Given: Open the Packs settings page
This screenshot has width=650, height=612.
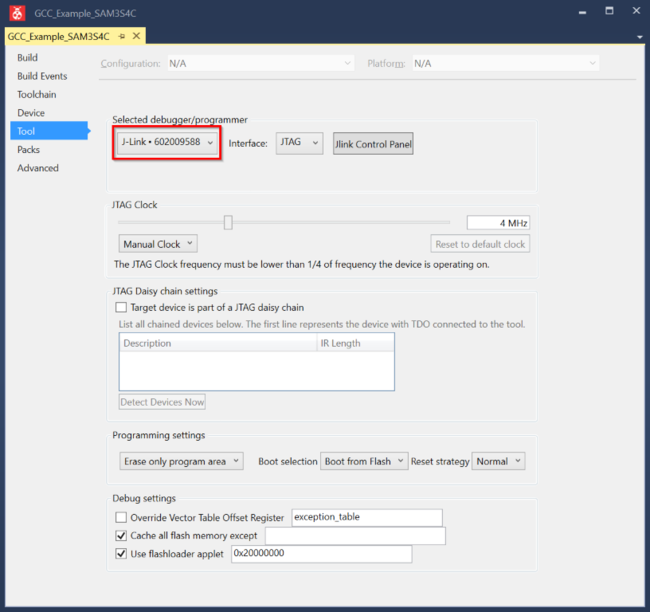Looking at the screenshot, I should 29,150.
